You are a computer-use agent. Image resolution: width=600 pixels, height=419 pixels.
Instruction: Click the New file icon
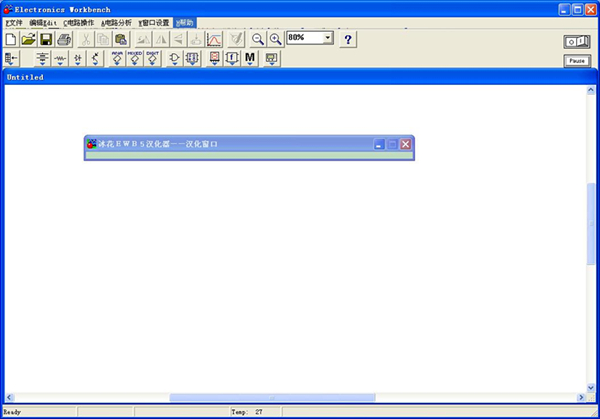pyautogui.click(x=11, y=39)
